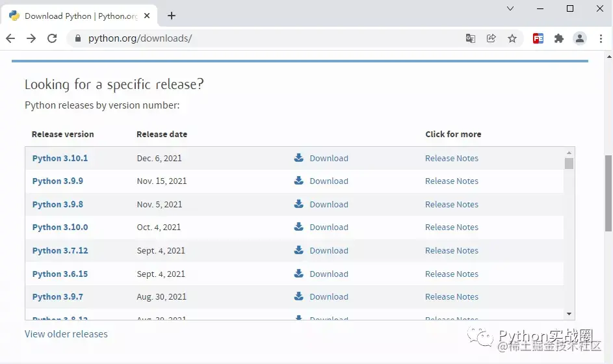
Task: Click Download text for Python 3.9.7
Action: click(329, 297)
